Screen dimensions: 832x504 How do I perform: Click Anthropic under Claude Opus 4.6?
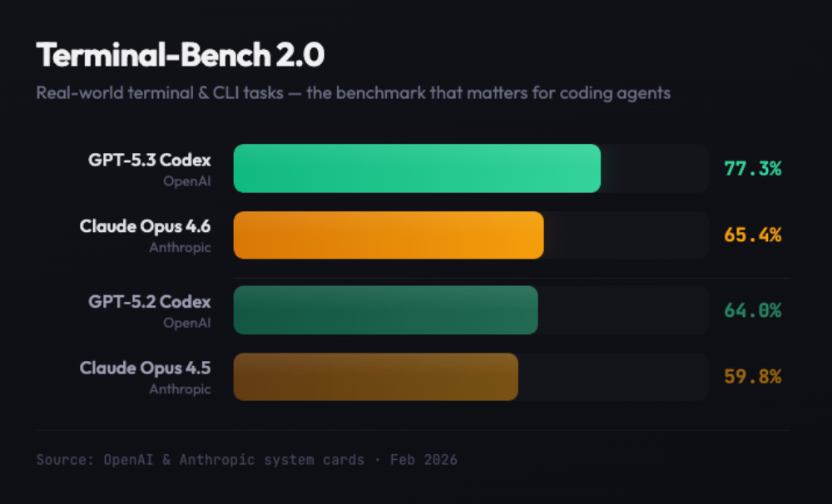coord(181,247)
